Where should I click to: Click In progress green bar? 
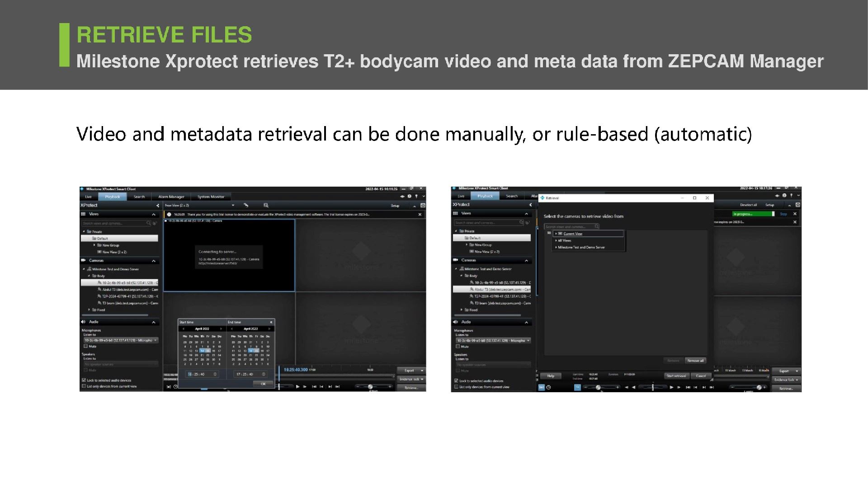click(753, 214)
